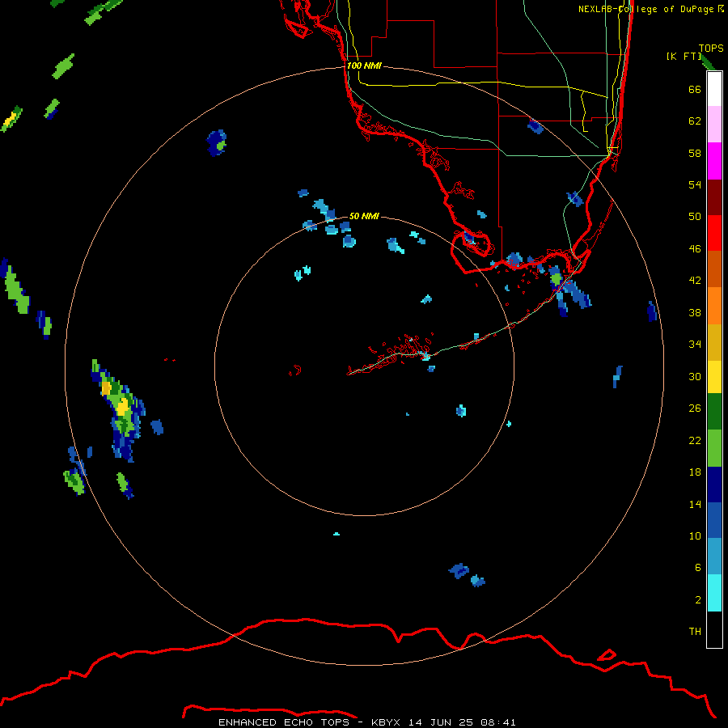Click the "TOPS" legend heading
Viewport: 728px width, 728px height.
click(x=711, y=49)
